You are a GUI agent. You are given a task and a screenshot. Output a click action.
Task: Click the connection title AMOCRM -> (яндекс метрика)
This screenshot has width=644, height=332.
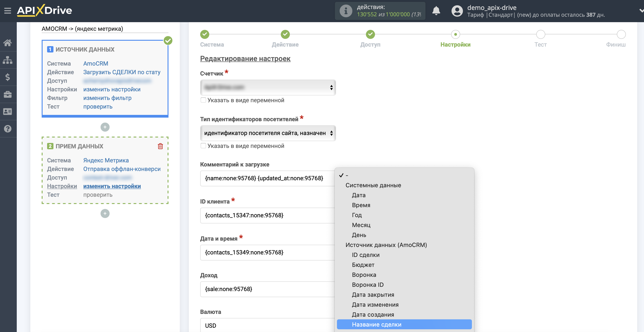tap(82, 29)
